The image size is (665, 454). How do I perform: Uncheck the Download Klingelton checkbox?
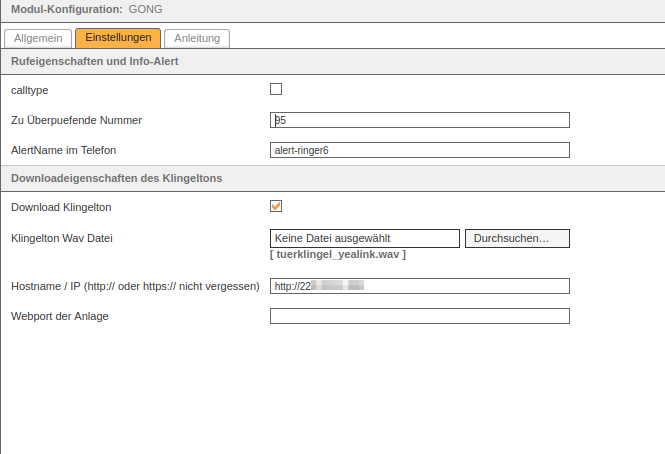[276, 206]
